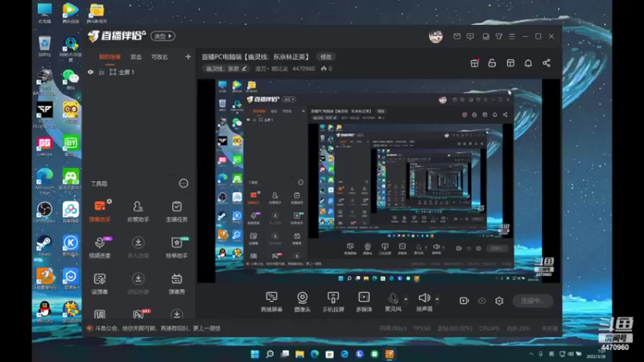Open the 类型 mode selector pill

pos(163,36)
